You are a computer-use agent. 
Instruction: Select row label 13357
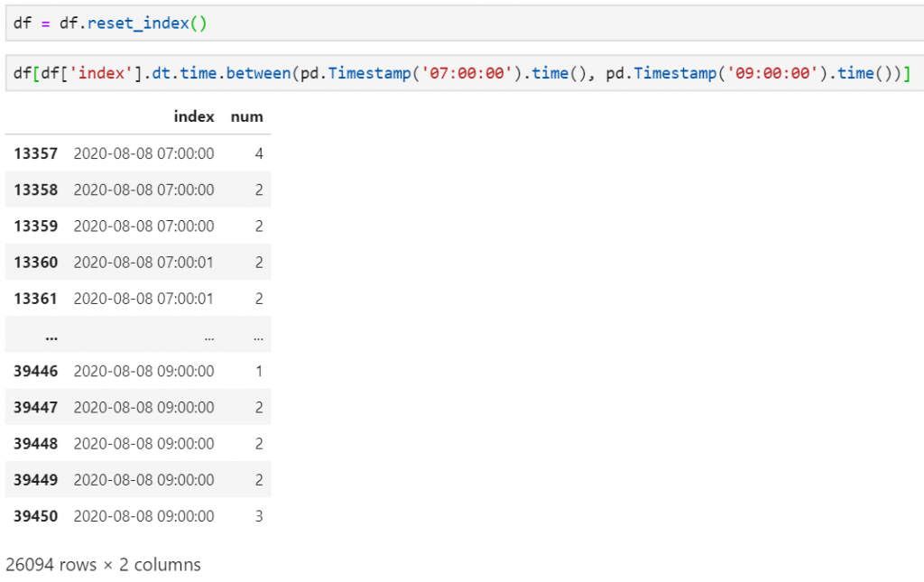pyautogui.click(x=35, y=153)
